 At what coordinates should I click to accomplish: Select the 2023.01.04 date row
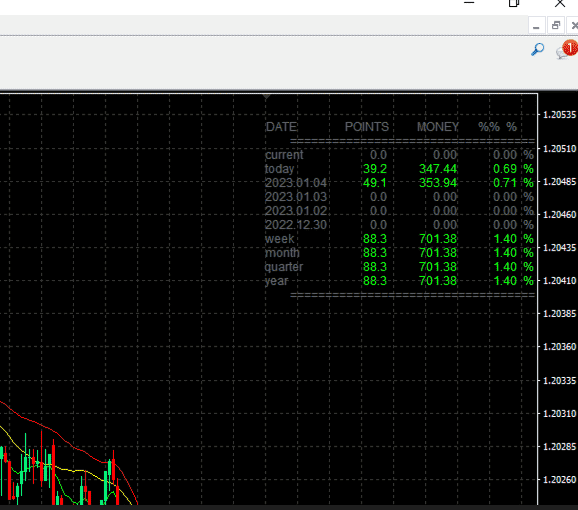(399, 183)
